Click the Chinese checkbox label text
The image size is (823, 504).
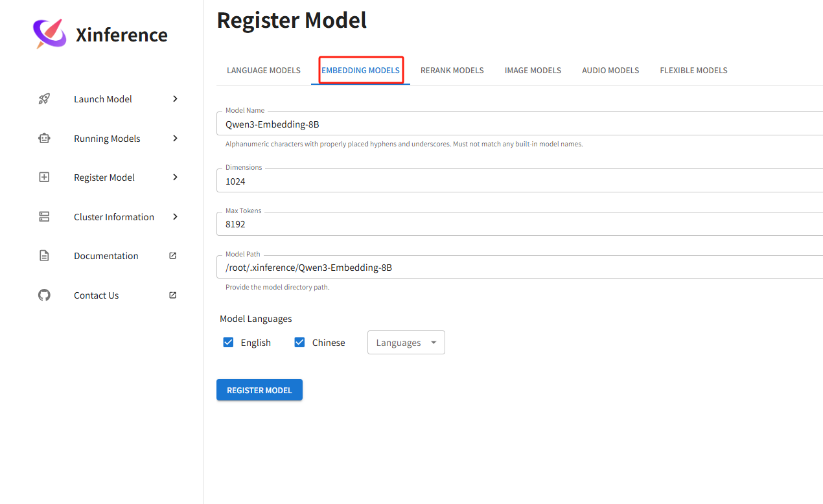329,343
